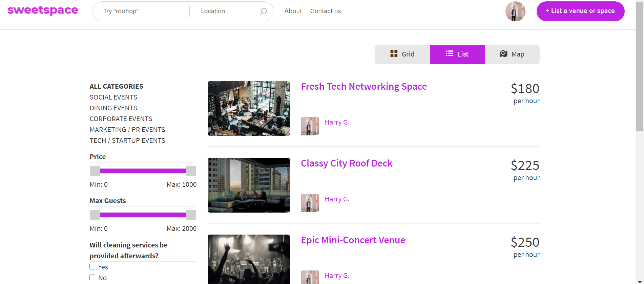The image size is (644, 284).
Task: Click the List a venue or space button
Action: [x=580, y=11]
